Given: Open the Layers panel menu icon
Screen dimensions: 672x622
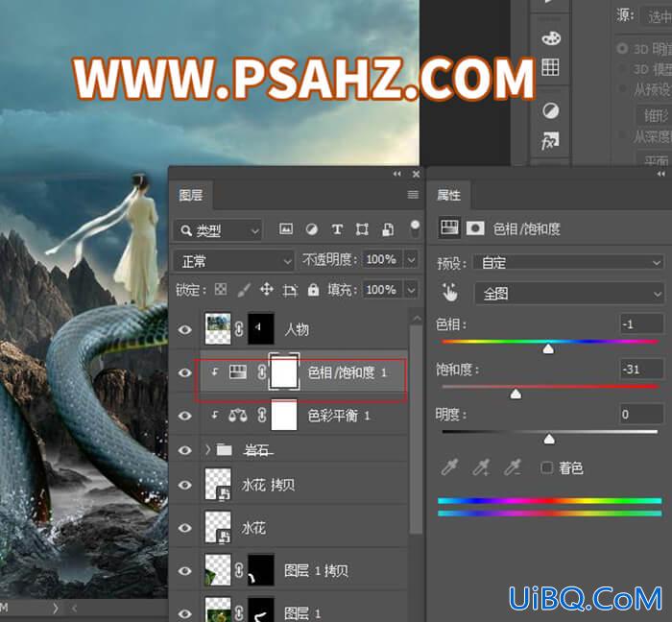Looking at the screenshot, I should click(413, 195).
